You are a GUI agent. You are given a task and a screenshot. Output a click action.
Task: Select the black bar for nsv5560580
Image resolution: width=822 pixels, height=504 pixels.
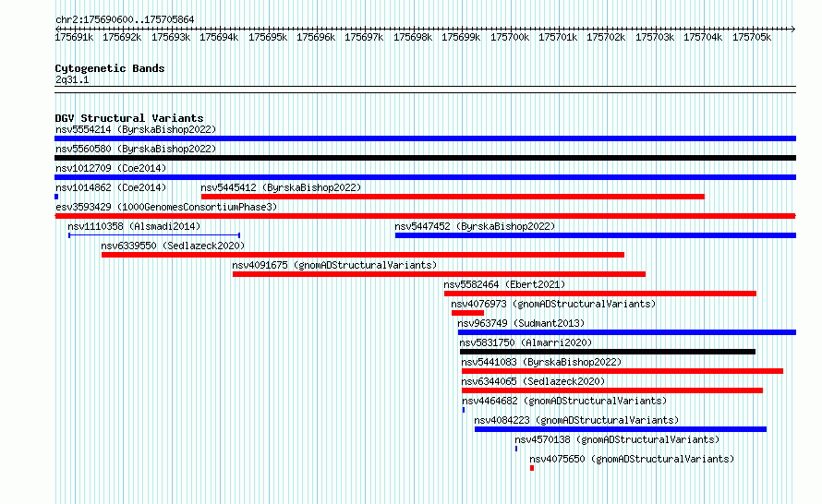425,158
